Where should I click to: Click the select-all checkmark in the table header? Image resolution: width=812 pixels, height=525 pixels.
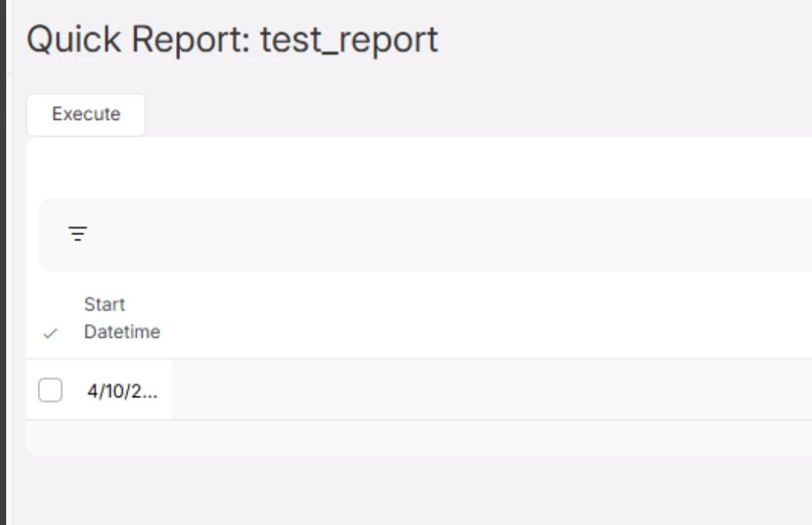point(51,334)
